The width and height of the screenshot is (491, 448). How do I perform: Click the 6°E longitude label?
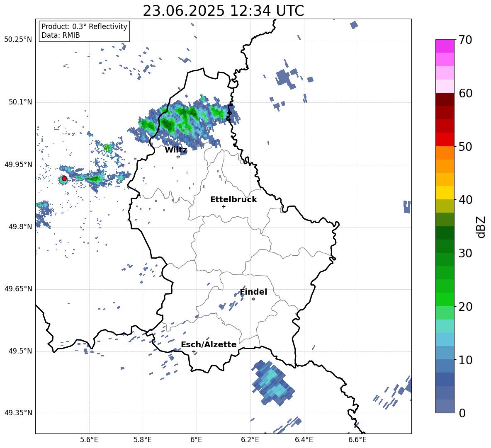tap(196, 440)
